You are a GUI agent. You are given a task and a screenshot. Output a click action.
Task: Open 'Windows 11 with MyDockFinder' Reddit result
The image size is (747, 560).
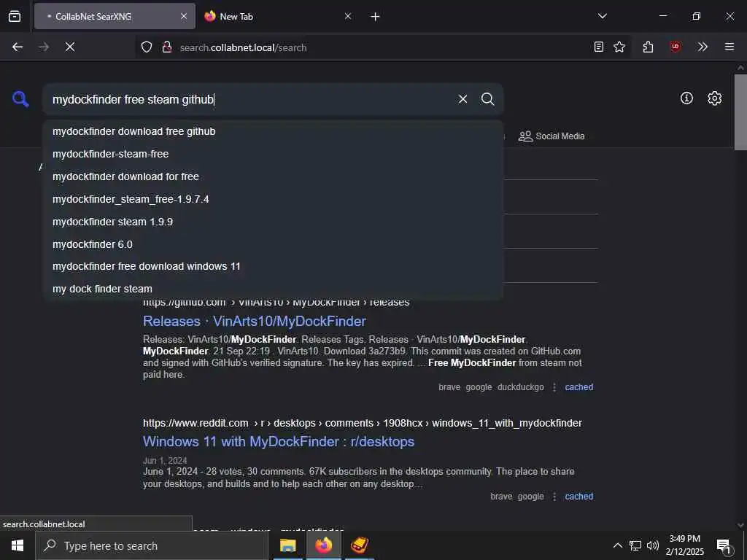[279, 441]
